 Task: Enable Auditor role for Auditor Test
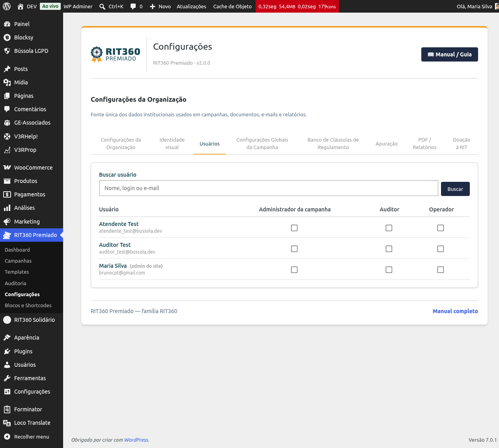pos(389,249)
